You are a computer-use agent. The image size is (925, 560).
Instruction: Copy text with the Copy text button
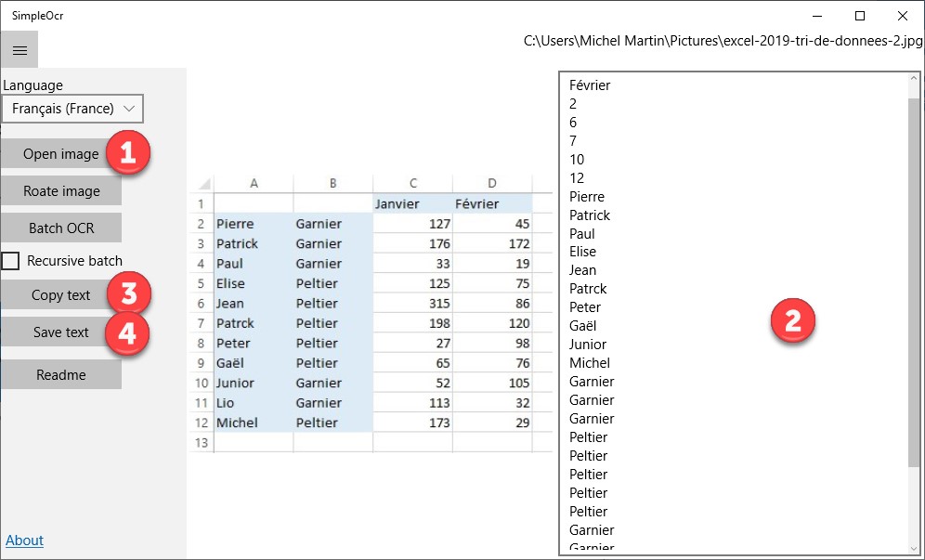(60, 295)
